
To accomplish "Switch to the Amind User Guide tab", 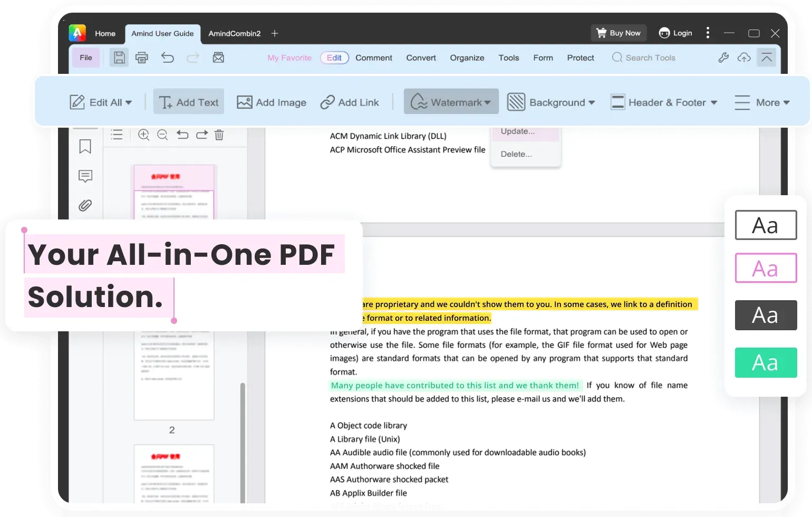I will [x=163, y=33].
